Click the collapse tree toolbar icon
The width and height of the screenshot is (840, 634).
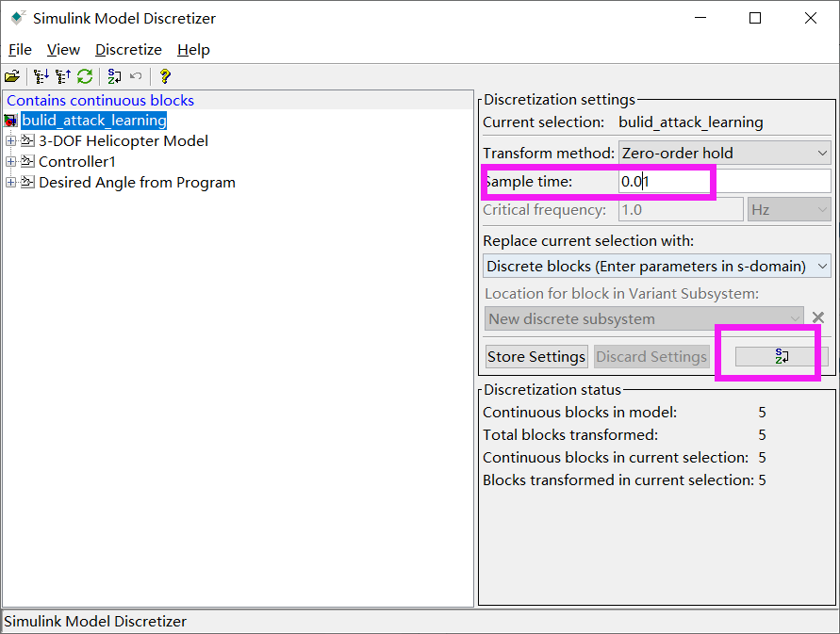62,76
